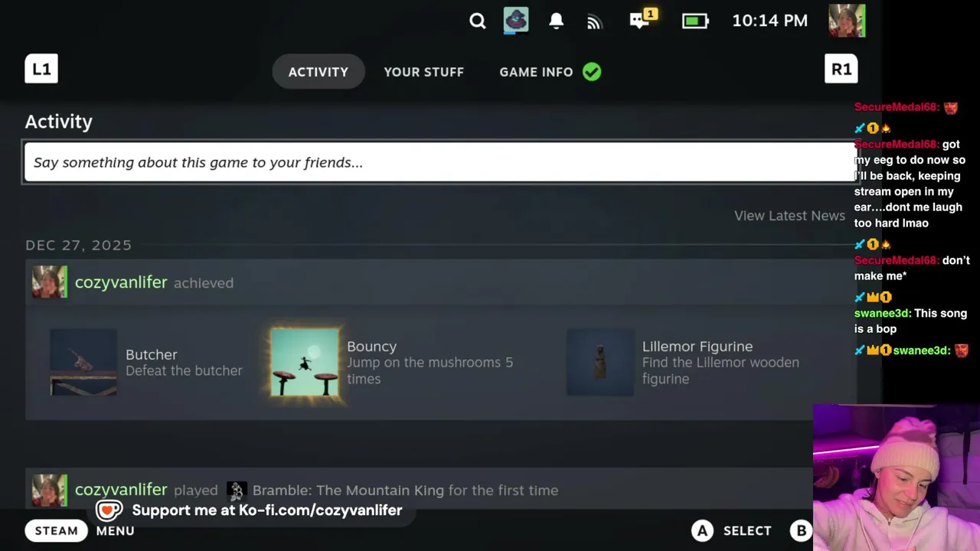Click the B button prompt
Viewport: 980px width, 551px height.
point(801,530)
